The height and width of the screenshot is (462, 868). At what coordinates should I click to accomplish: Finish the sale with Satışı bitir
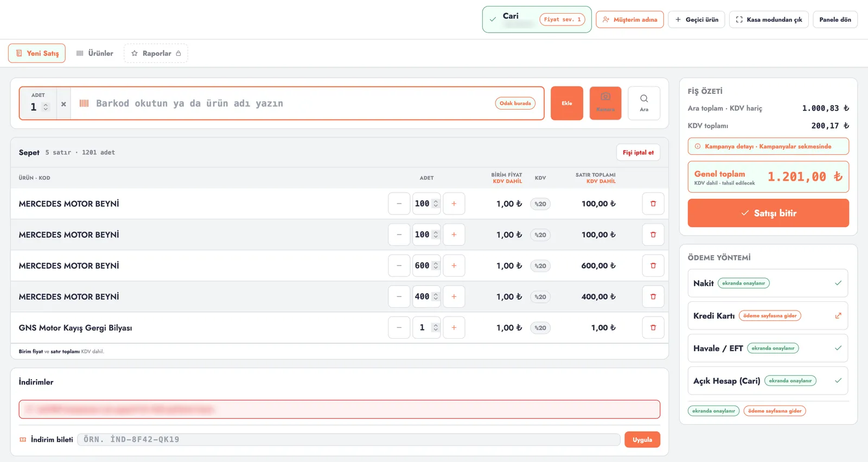click(768, 213)
